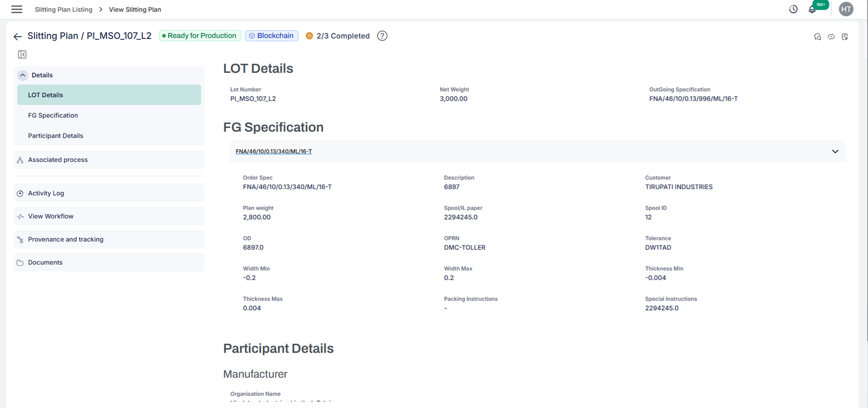Click the back arrow beside Slitting Plan
Screen dimensions: 868x408
18,36
